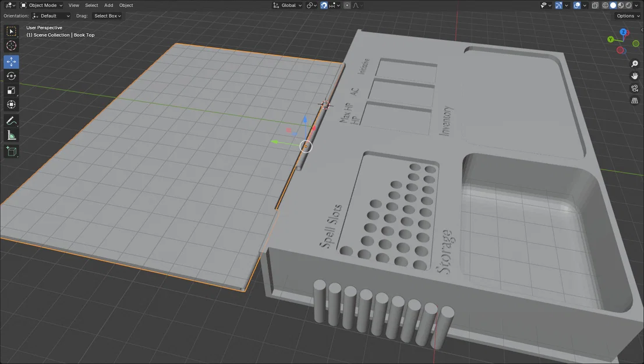Open the gizmo settings dropdown arrow
Screen dimensions: 644x364
pyautogui.click(x=567, y=5)
